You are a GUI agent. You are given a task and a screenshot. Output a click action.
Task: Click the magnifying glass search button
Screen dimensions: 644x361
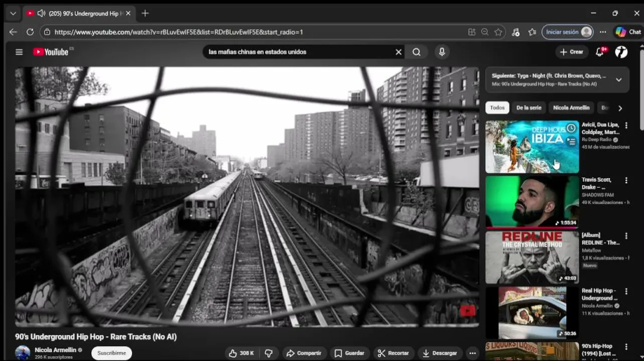click(417, 52)
